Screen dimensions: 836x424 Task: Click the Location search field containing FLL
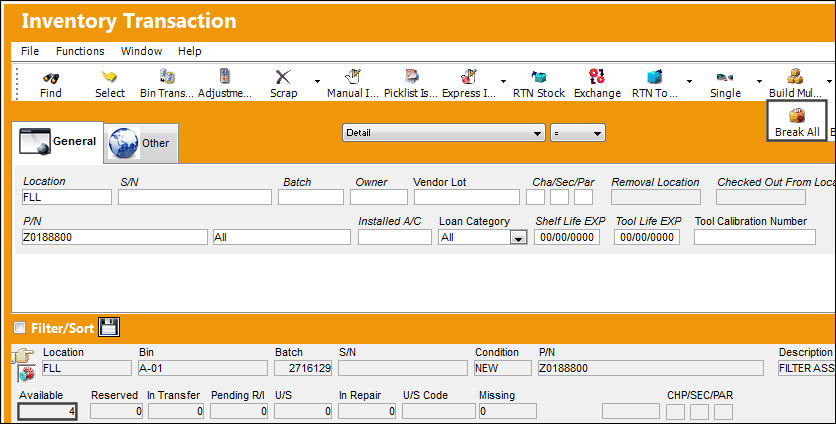(67, 197)
